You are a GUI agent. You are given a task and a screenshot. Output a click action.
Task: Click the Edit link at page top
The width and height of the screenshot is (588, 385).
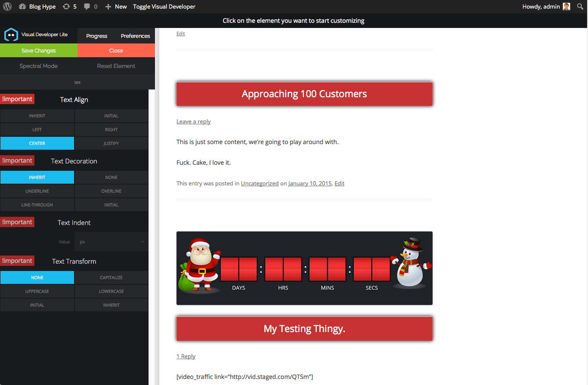pyautogui.click(x=181, y=34)
